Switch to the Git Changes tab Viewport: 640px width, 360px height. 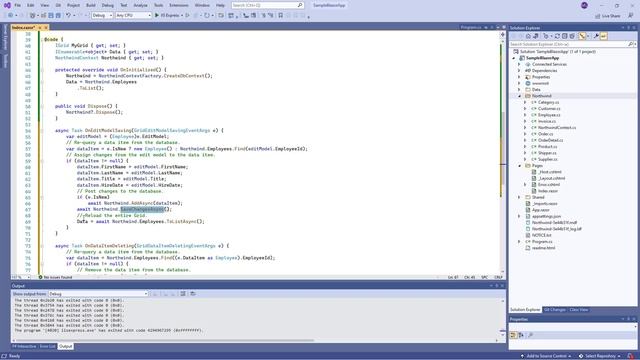[x=555, y=309]
